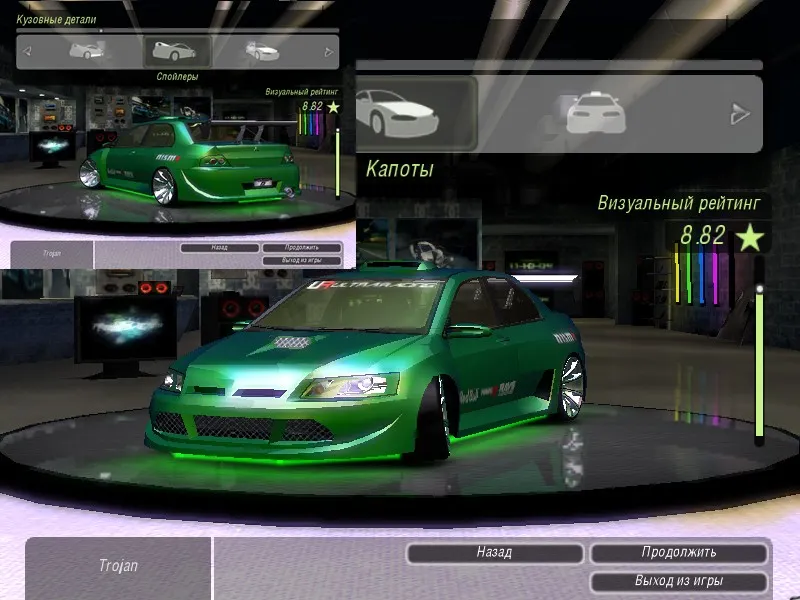The height and width of the screenshot is (600, 800).
Task: Click the star icon beside the large 8.82 rating
Action: click(x=749, y=237)
